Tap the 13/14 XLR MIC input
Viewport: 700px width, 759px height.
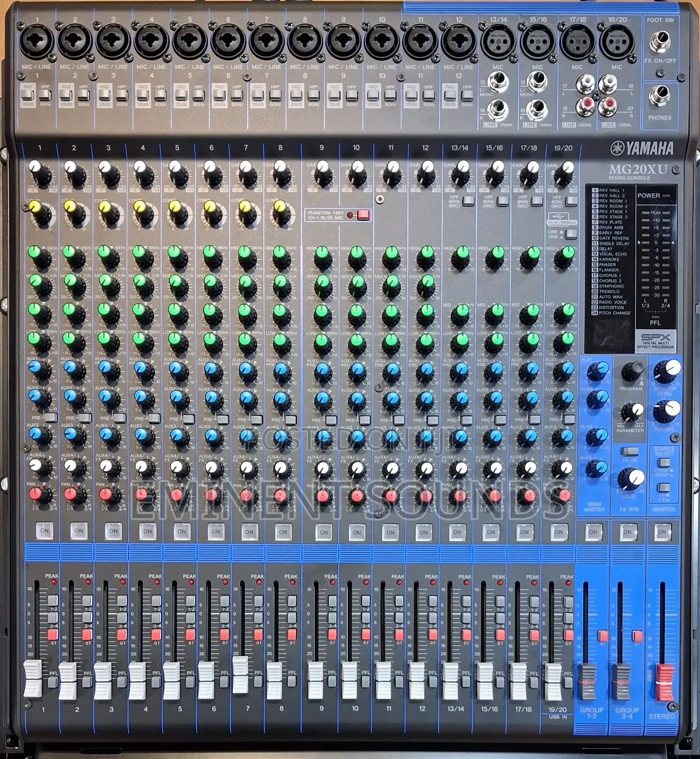coord(498,42)
